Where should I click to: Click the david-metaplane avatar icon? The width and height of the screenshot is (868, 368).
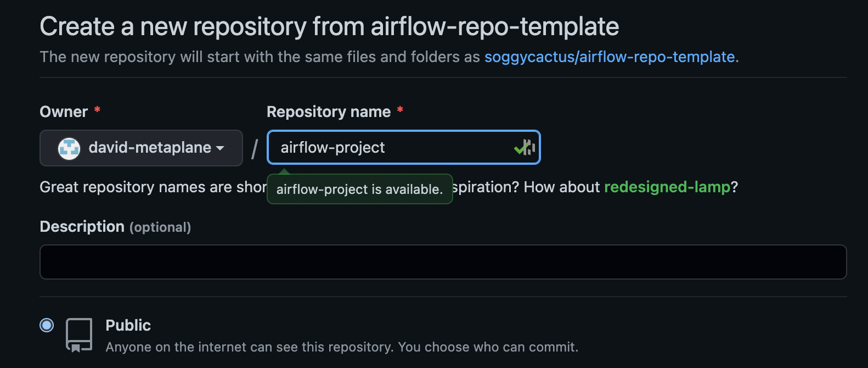click(x=68, y=148)
